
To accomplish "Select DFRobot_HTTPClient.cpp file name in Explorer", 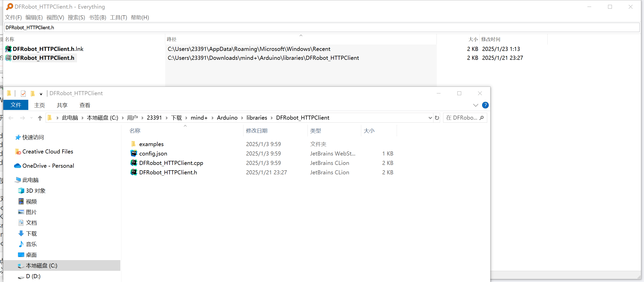I will (171, 163).
